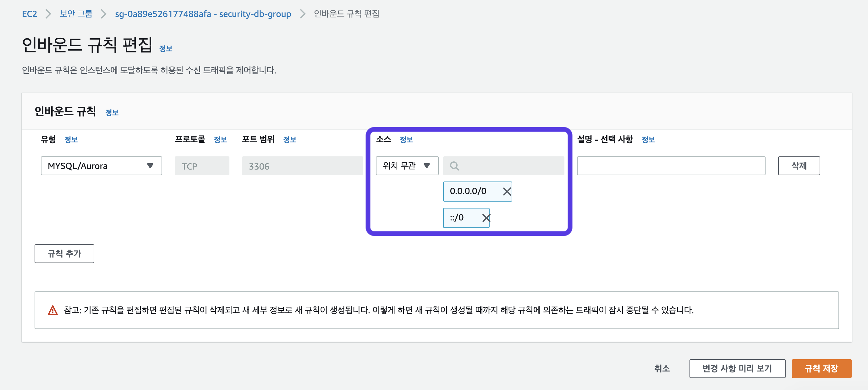The image size is (868, 390).
Task: Open the MYSQL/Aurora type dropdown
Action: coord(102,166)
